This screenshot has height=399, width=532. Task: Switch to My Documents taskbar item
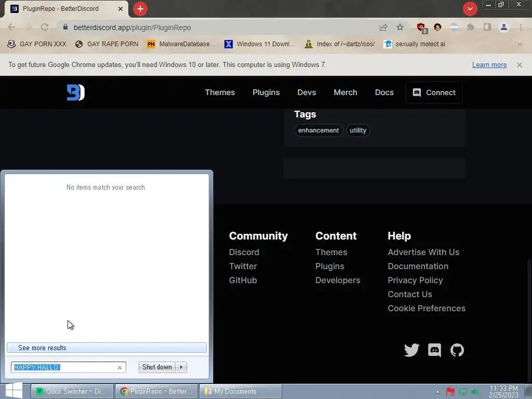240,391
